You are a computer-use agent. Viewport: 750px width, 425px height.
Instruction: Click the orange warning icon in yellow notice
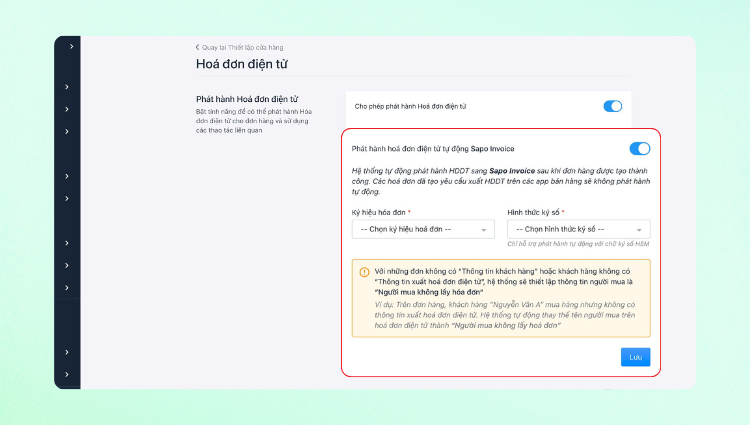click(x=363, y=271)
